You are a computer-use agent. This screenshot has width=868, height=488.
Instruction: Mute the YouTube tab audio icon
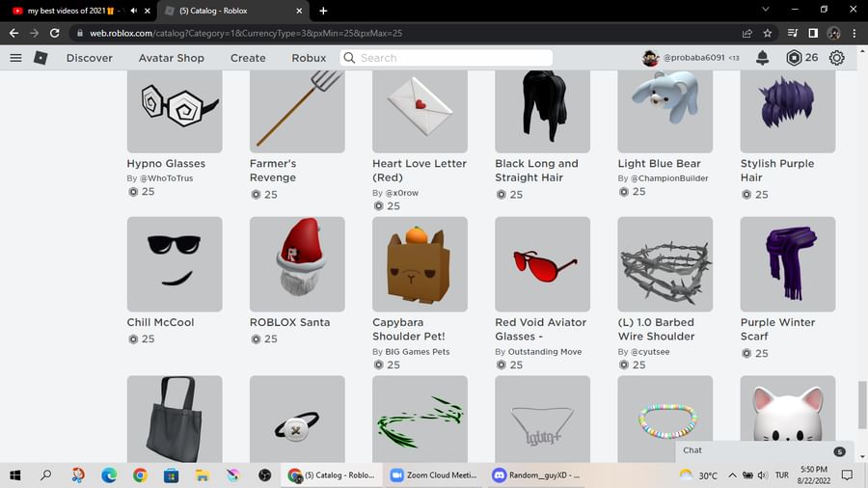133,11
